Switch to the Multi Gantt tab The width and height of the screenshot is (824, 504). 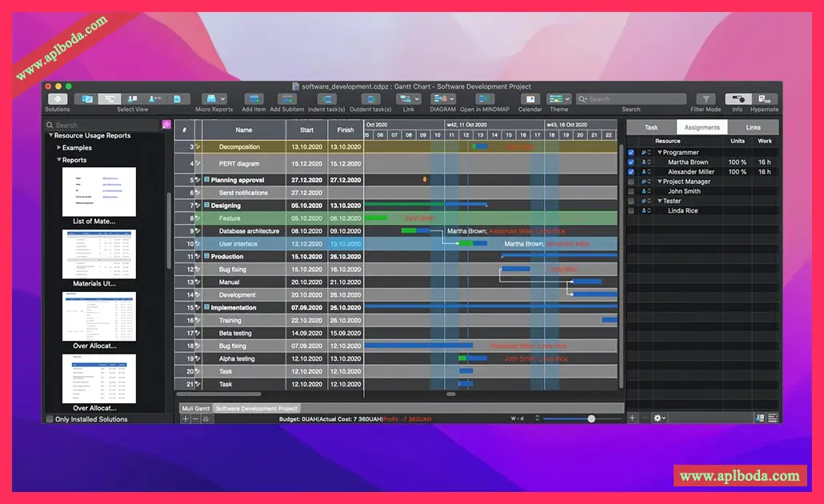click(195, 408)
